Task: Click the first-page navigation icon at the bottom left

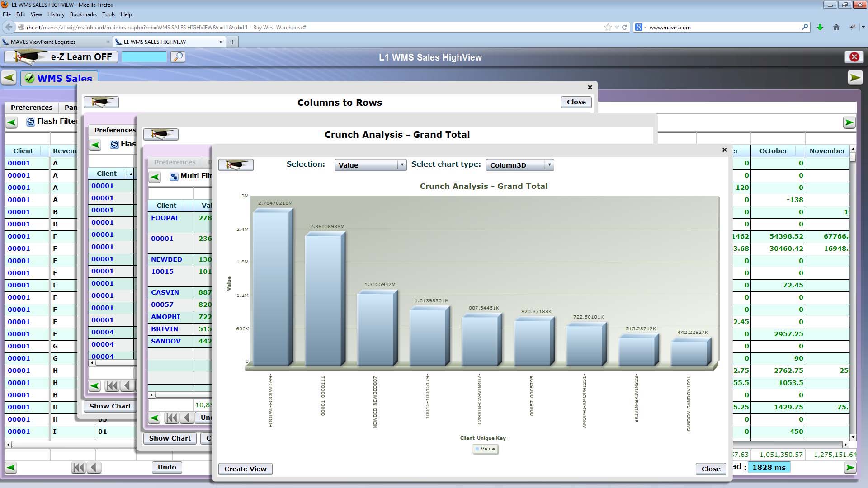Action: (x=78, y=467)
